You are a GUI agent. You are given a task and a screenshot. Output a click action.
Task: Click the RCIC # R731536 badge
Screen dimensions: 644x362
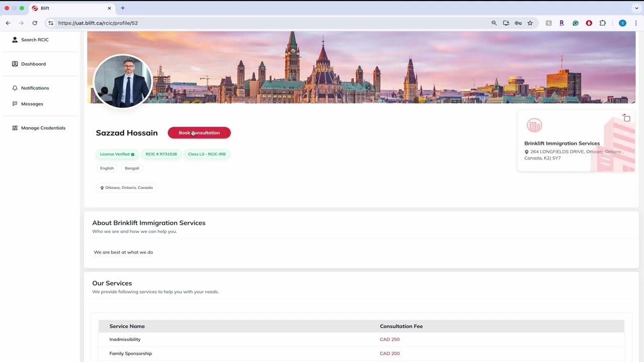pos(162,154)
